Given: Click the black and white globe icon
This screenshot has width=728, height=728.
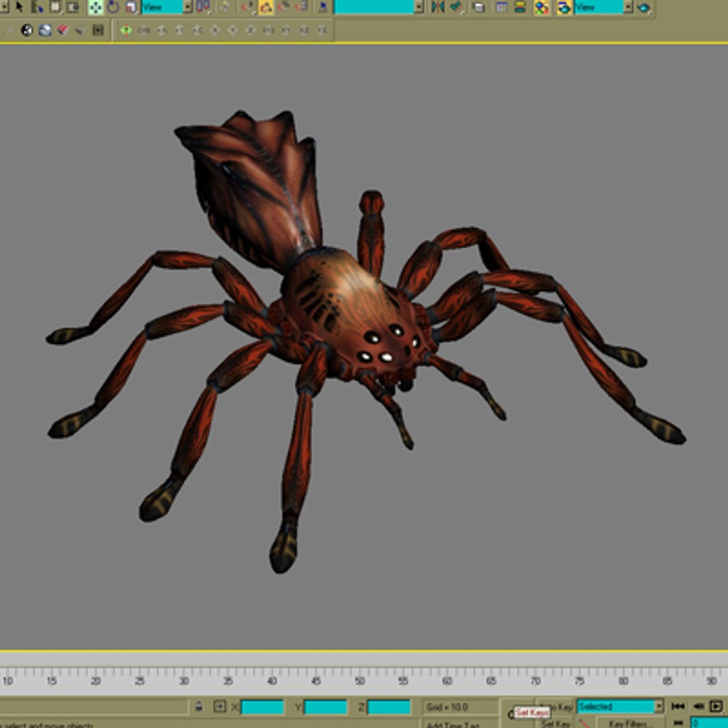Looking at the screenshot, I should click(27, 30).
